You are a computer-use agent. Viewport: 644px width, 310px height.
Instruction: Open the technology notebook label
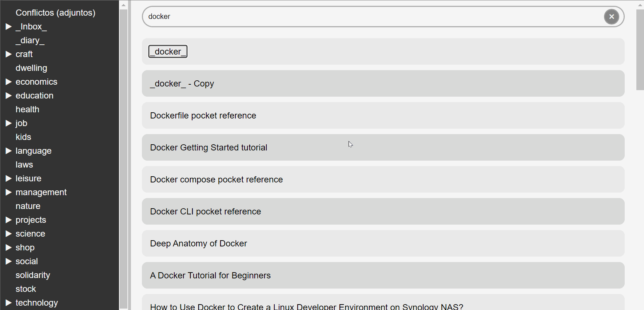click(37, 303)
